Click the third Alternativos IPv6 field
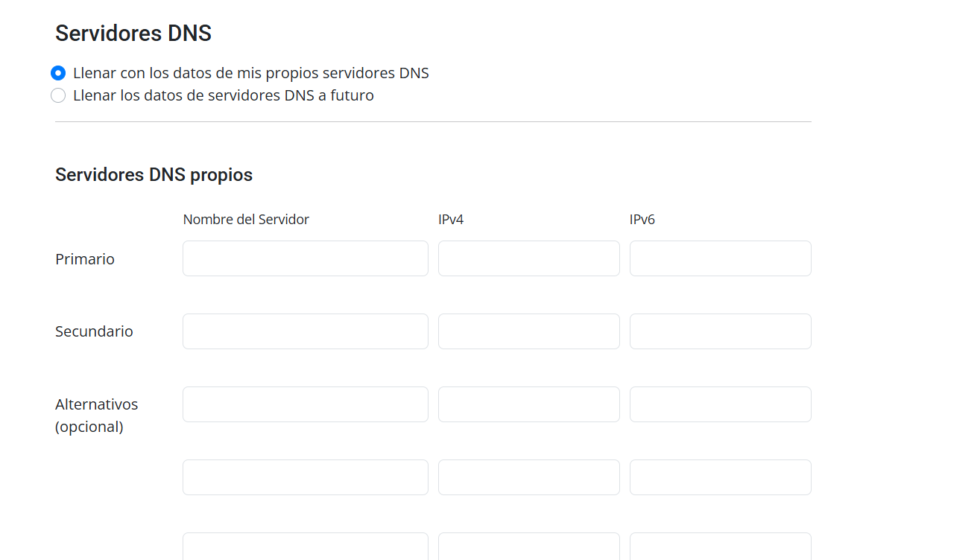 721,547
